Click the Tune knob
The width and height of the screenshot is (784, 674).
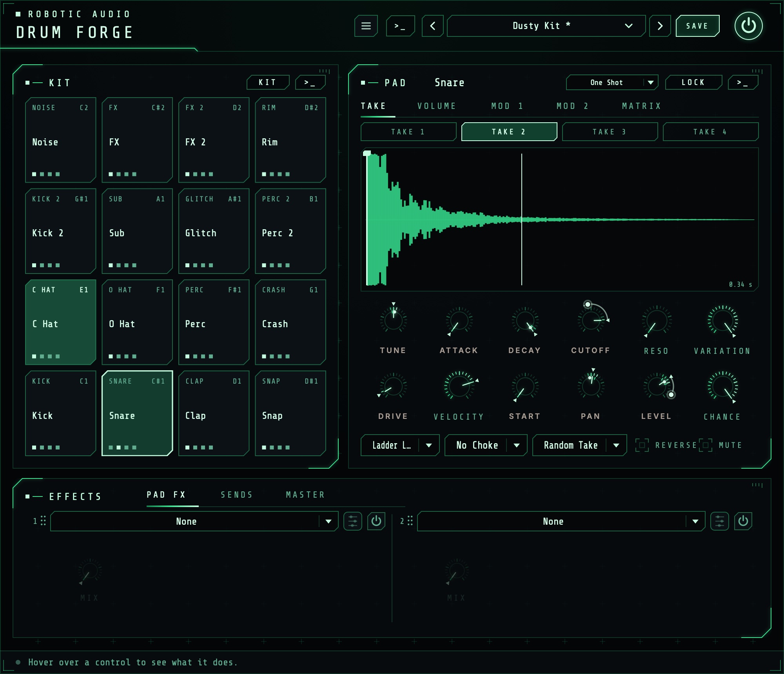393,320
